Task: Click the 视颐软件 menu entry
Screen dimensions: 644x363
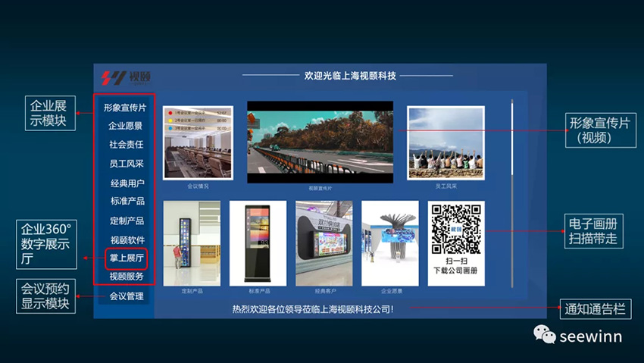Action: pyautogui.click(x=125, y=239)
